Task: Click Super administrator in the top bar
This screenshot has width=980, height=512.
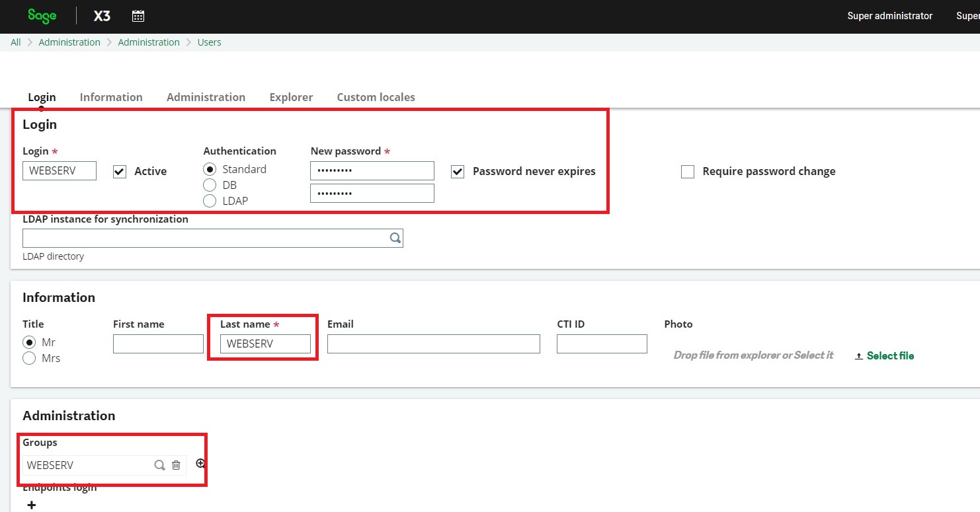Action: click(x=889, y=15)
